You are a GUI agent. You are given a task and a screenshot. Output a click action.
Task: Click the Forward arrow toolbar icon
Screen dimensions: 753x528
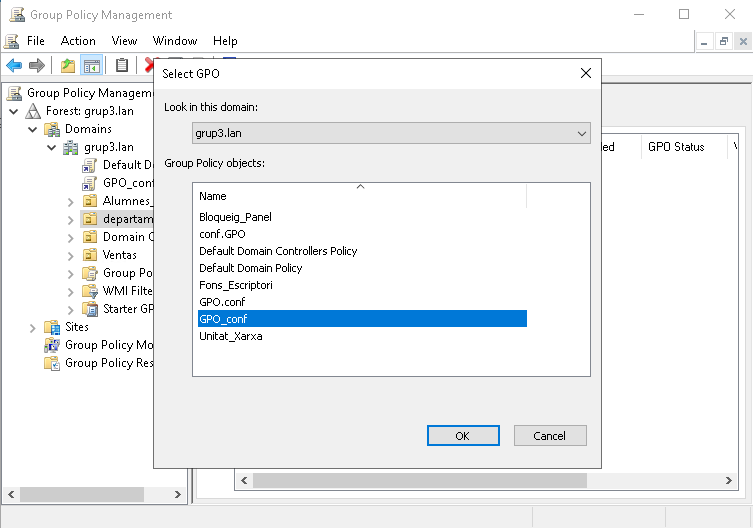point(36,66)
